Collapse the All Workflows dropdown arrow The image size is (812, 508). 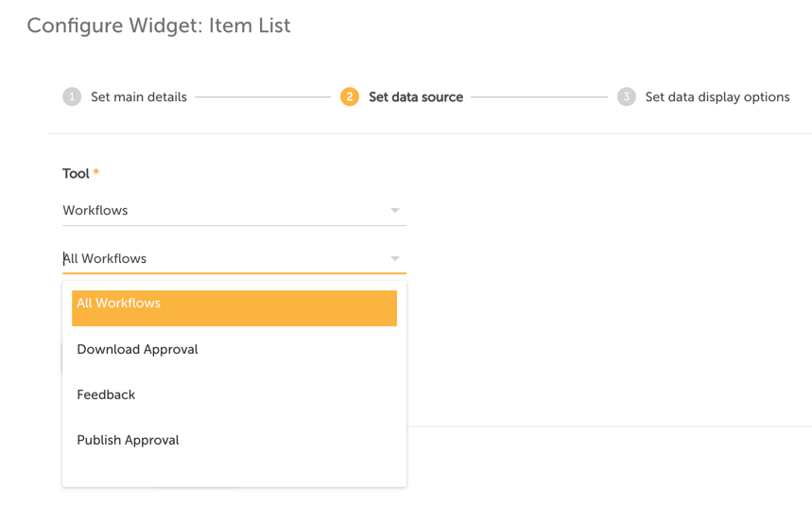click(395, 258)
